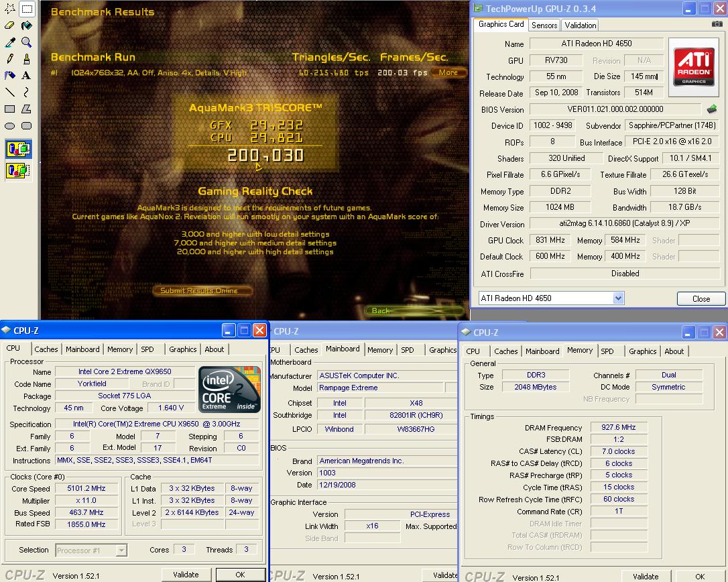Switch to the Sensors tab in GPU-Z

pos(544,25)
